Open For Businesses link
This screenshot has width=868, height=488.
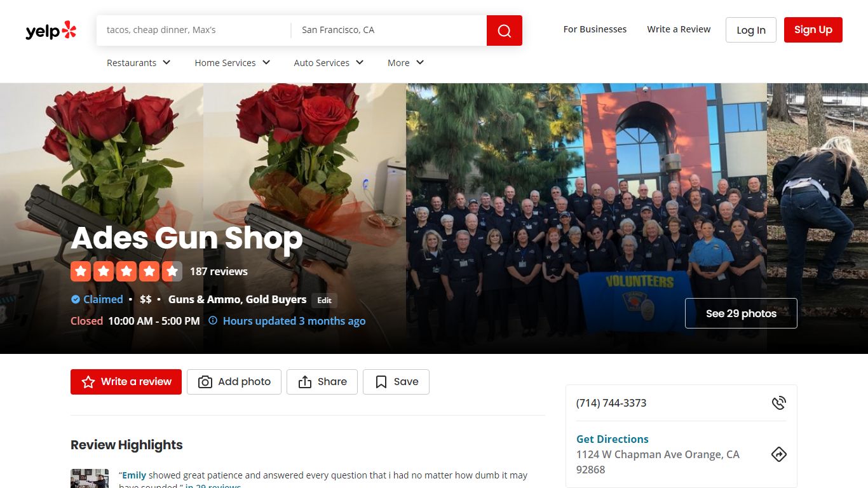[595, 29]
